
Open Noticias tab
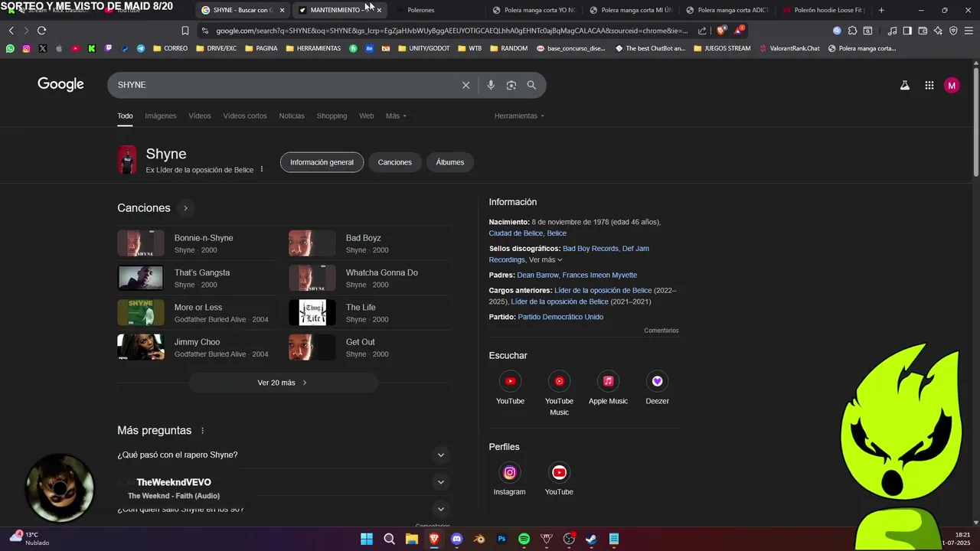pyautogui.click(x=292, y=116)
